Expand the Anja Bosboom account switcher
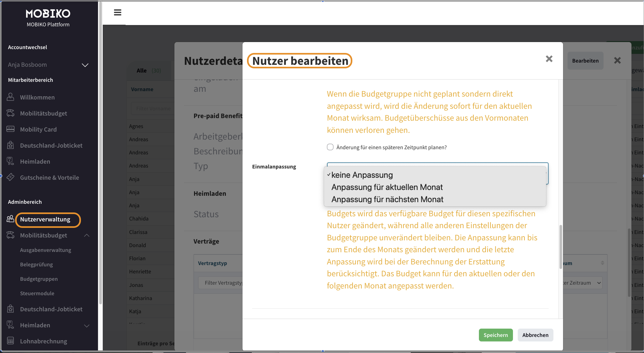Screen dimensions: 644x353 pyautogui.click(x=85, y=65)
